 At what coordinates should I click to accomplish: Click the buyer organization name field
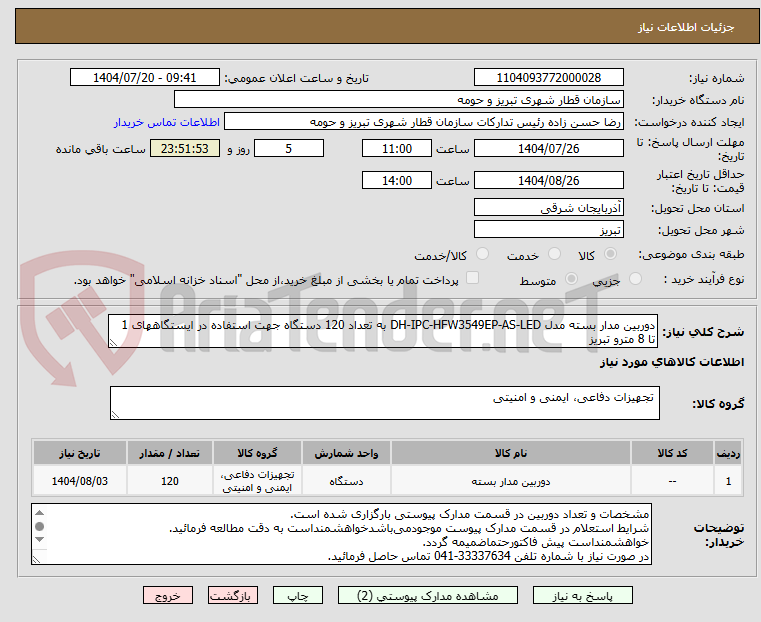pos(398,100)
